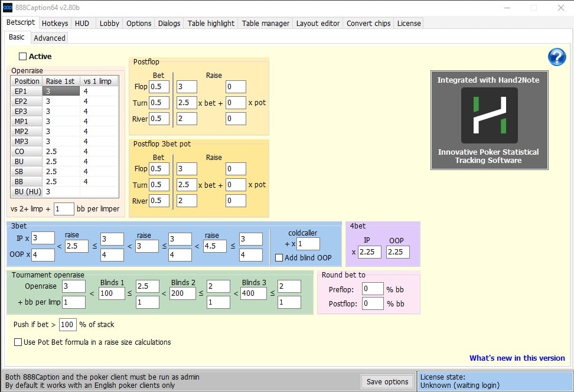Click the Round bet to Postflop field

coord(373,303)
